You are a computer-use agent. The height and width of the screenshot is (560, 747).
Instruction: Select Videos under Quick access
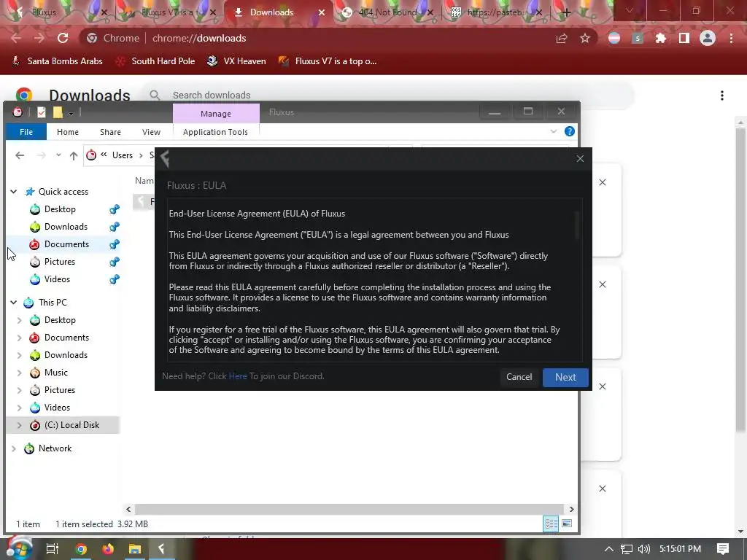click(x=57, y=279)
